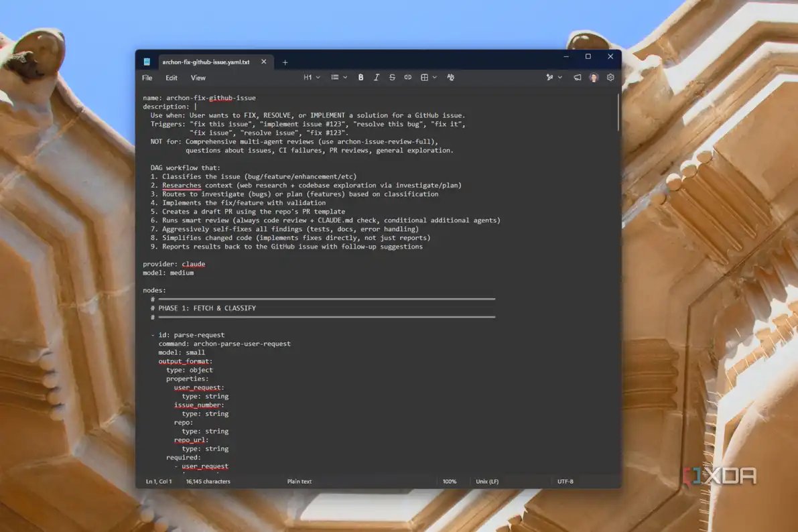This screenshot has width=798, height=532.
Task: Click the table grid icon
Action: click(x=424, y=77)
